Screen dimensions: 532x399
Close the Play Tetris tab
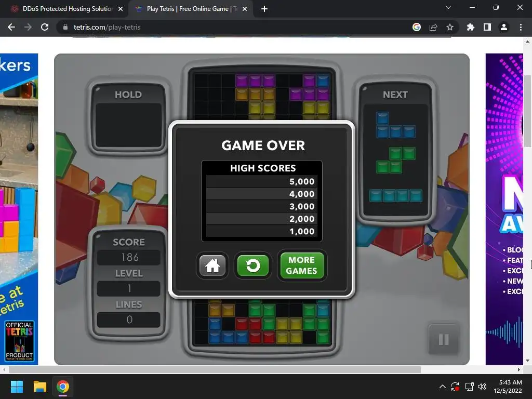pyautogui.click(x=245, y=9)
